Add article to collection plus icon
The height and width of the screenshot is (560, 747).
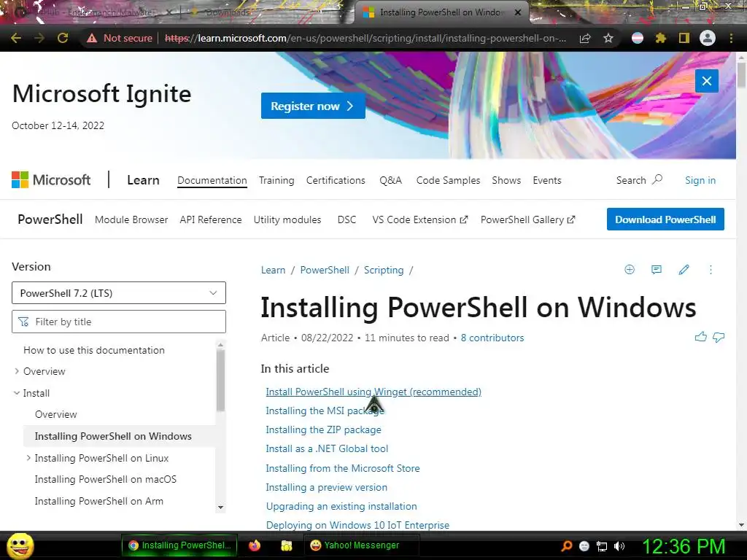point(630,270)
